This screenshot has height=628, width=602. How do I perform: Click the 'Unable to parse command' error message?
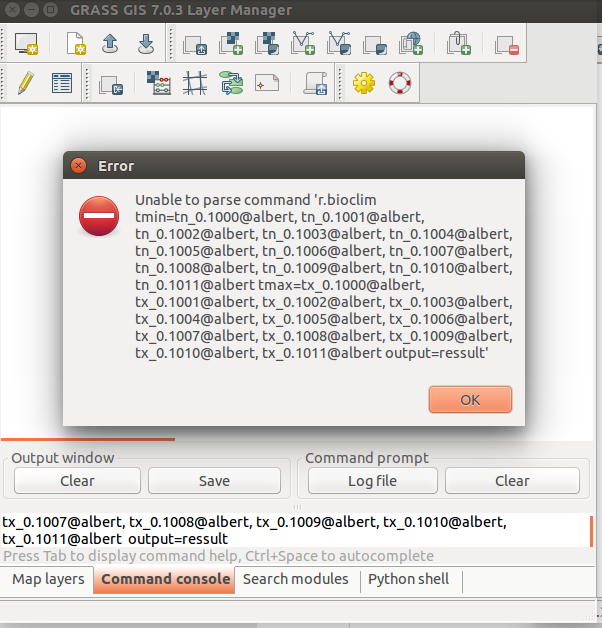pos(324,276)
